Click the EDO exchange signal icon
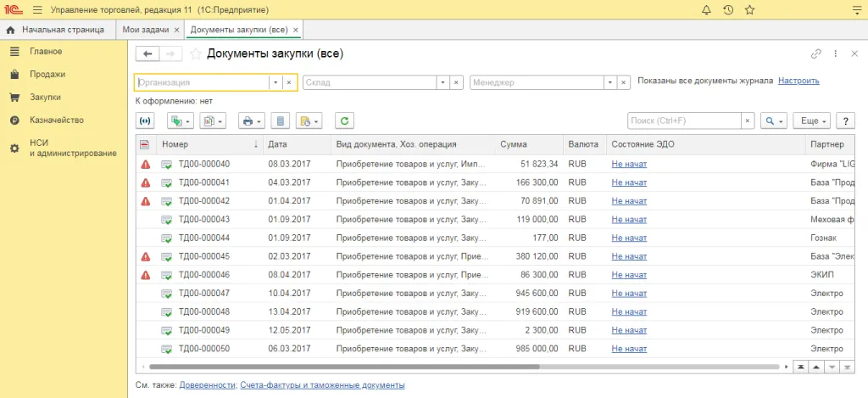The height and width of the screenshot is (398, 868). coord(146,121)
